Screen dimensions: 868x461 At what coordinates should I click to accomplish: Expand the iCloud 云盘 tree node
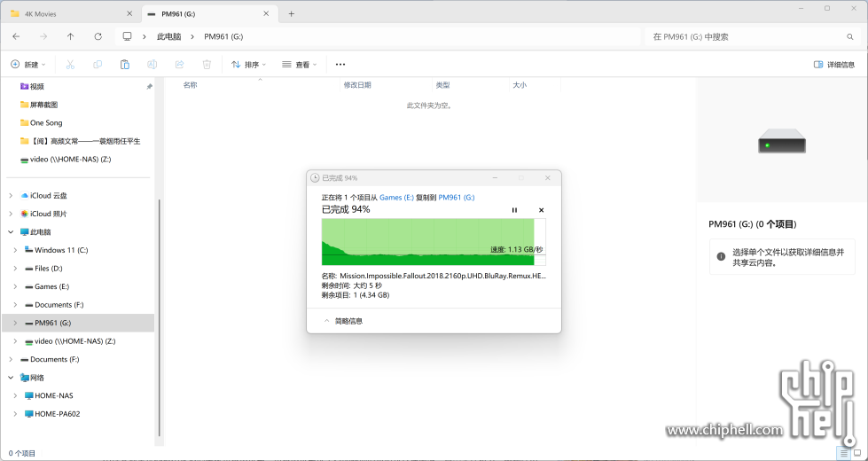[11, 195]
